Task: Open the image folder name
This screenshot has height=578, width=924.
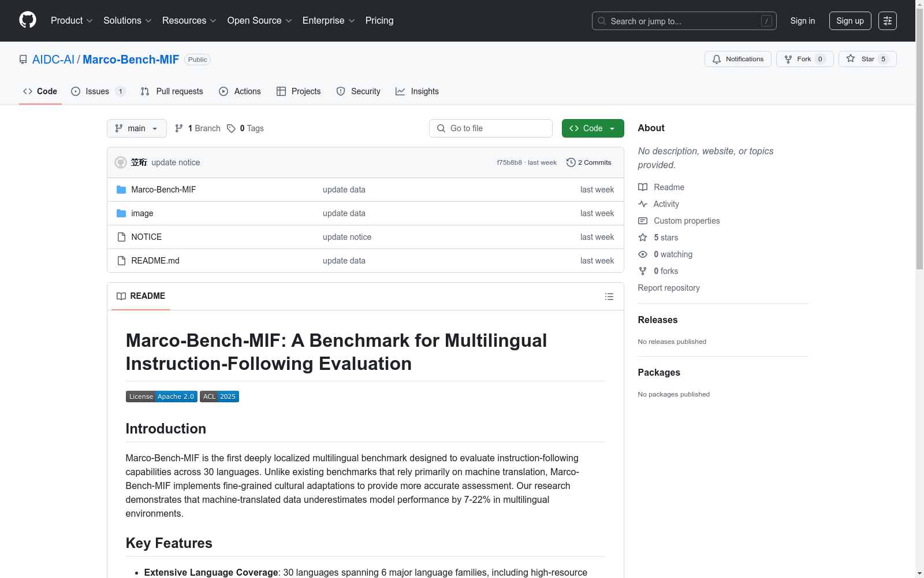Action: point(142,213)
